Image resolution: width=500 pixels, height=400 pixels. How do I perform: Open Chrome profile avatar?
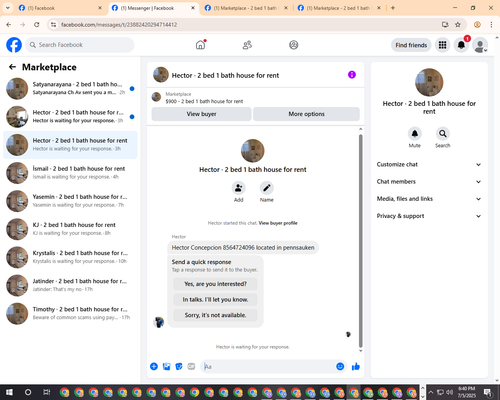point(477,24)
